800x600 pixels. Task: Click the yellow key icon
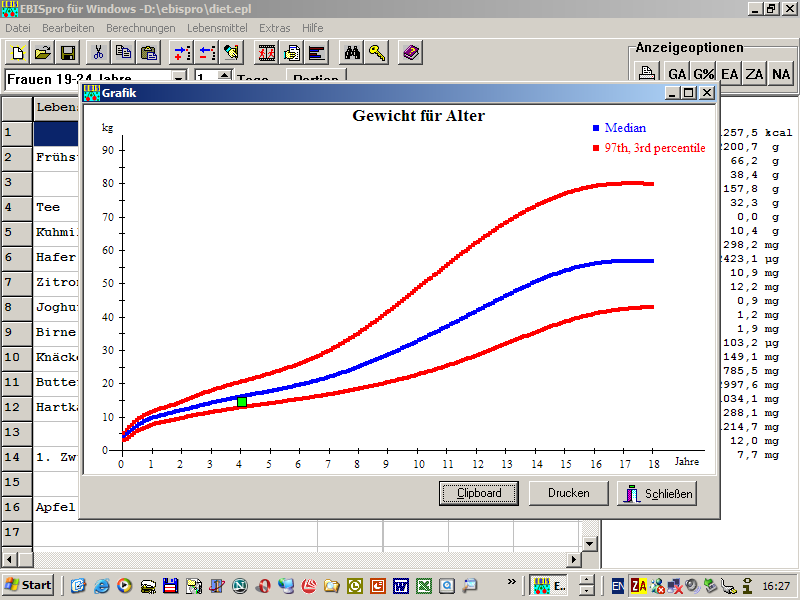pyautogui.click(x=377, y=53)
